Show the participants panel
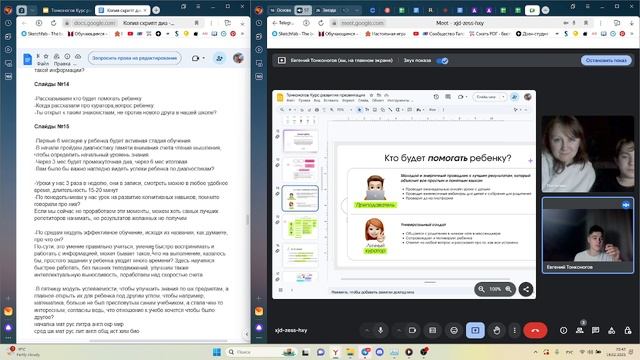 [580, 330]
